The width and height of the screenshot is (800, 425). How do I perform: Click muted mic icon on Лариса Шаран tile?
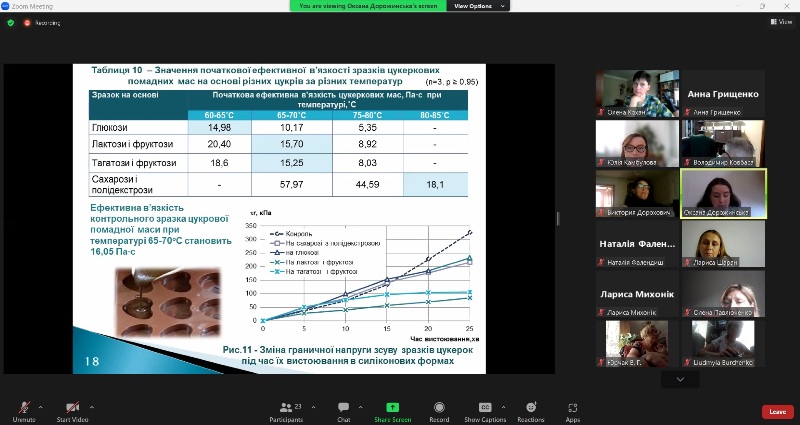(x=687, y=262)
